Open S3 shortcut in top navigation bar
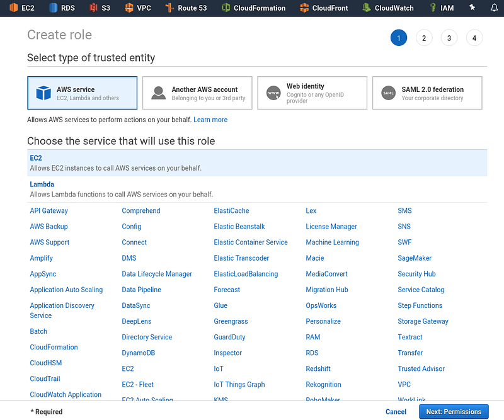The image size is (504, 420). point(100,8)
